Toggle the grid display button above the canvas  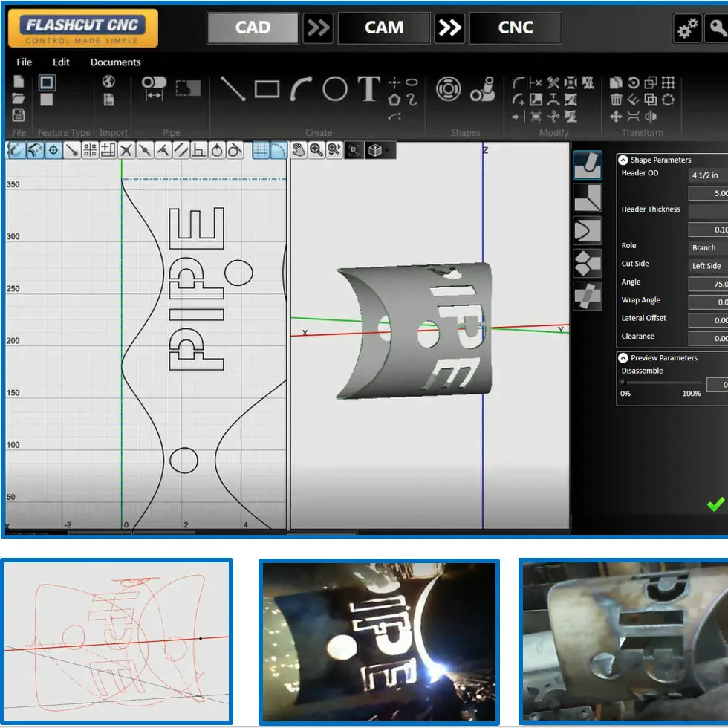tap(260, 149)
